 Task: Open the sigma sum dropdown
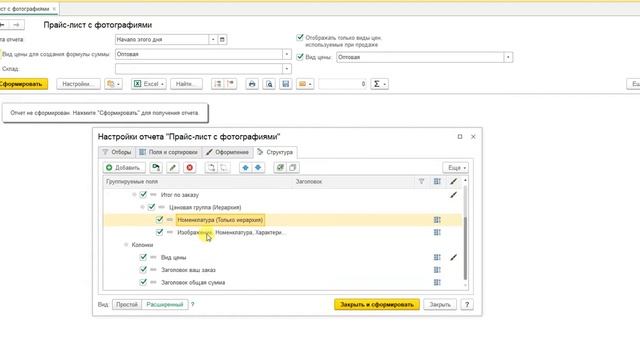pyautogui.click(x=379, y=84)
